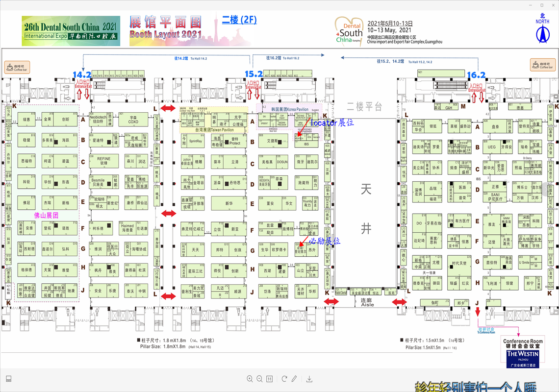The height and width of the screenshot is (392, 559).
Task: Show image at original 1:1 size
Action: click(x=270, y=379)
